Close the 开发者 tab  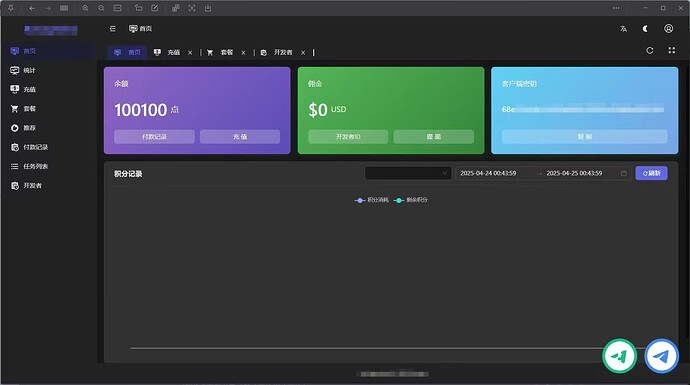click(303, 53)
